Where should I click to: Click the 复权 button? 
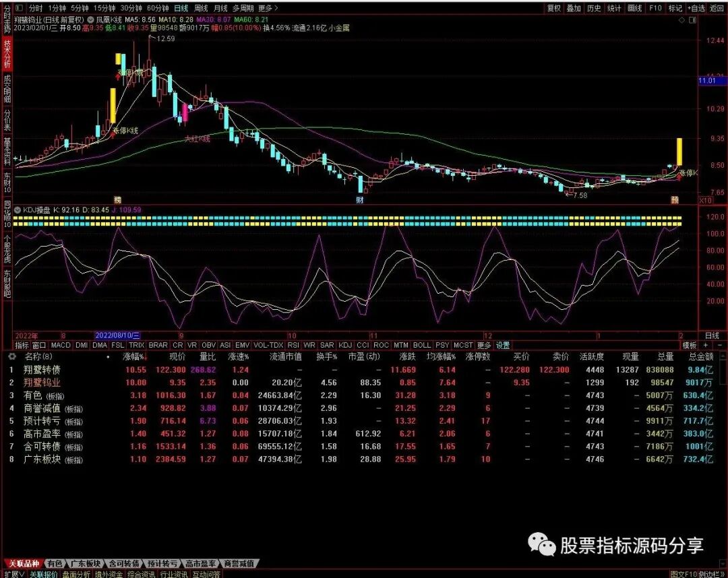click(x=554, y=8)
